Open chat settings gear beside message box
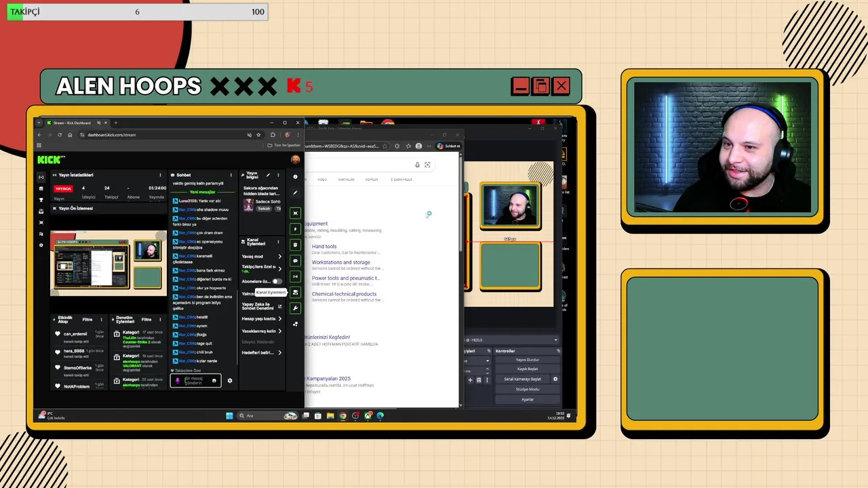Viewport: 868px width, 488px height. (230, 381)
